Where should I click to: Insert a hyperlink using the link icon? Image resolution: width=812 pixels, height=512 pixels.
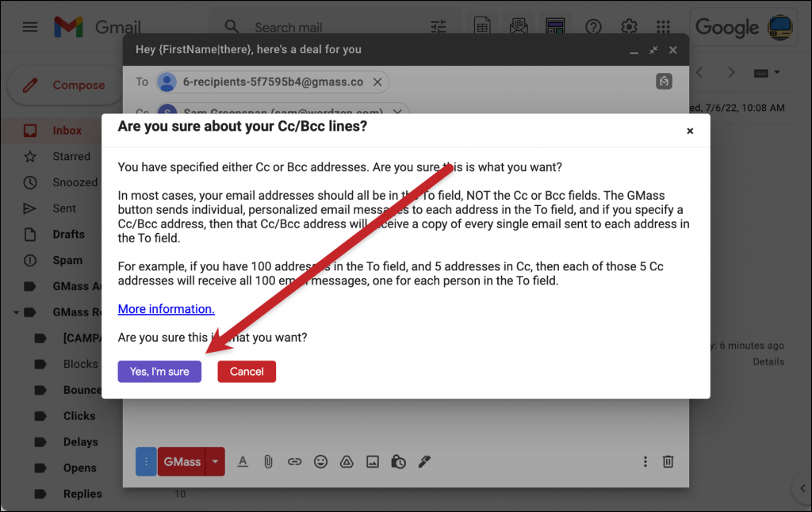pyautogui.click(x=294, y=461)
